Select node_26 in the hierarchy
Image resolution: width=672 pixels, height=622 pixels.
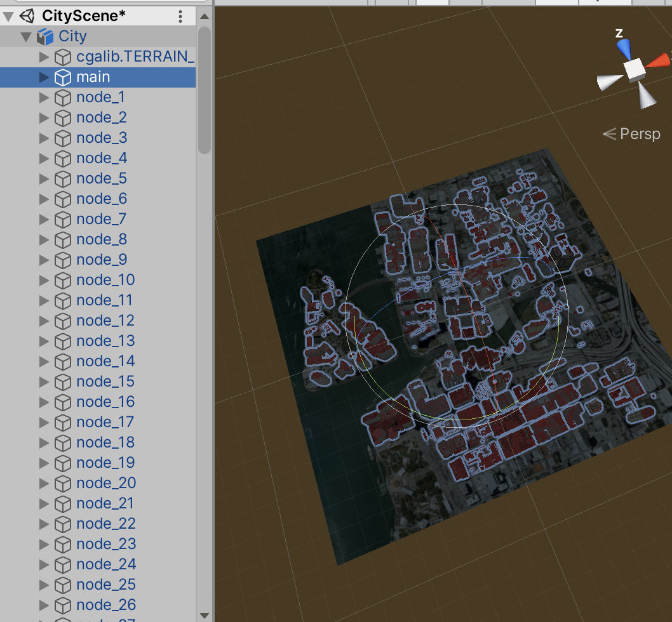[106, 605]
